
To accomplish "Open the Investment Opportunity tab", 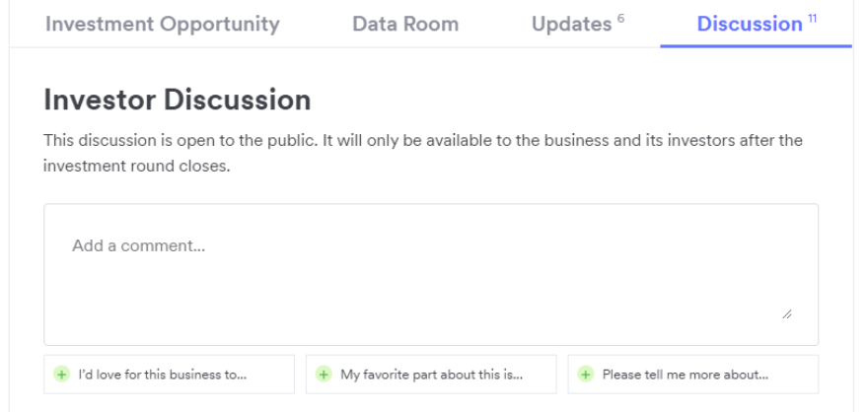I will (162, 24).
